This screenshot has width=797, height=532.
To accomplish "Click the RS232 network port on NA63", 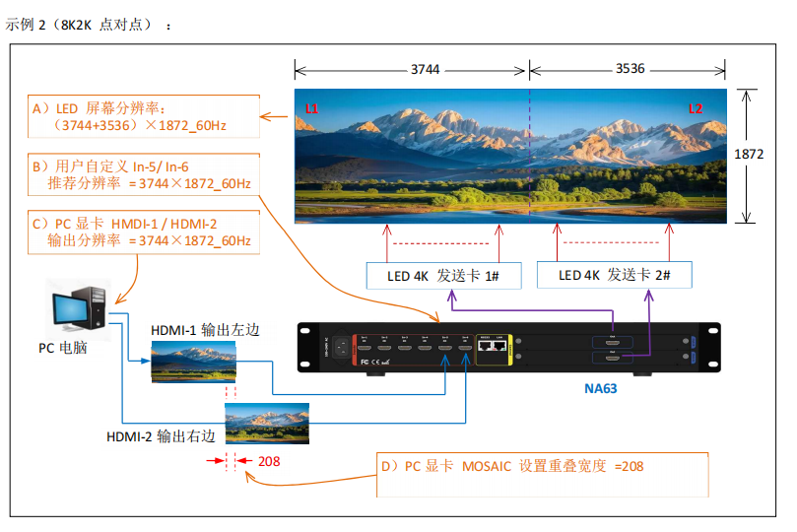I will pyautogui.click(x=486, y=346).
